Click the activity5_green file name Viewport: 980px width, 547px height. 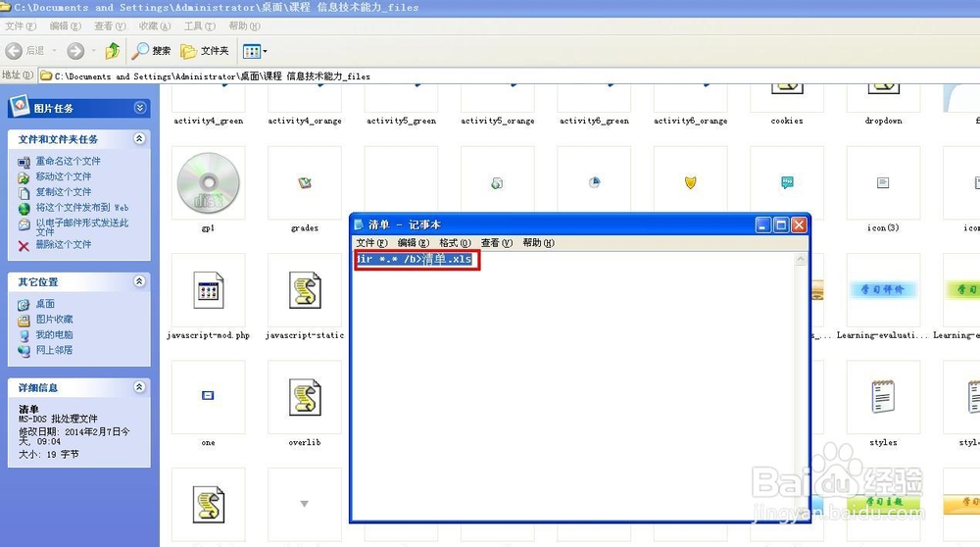click(401, 121)
